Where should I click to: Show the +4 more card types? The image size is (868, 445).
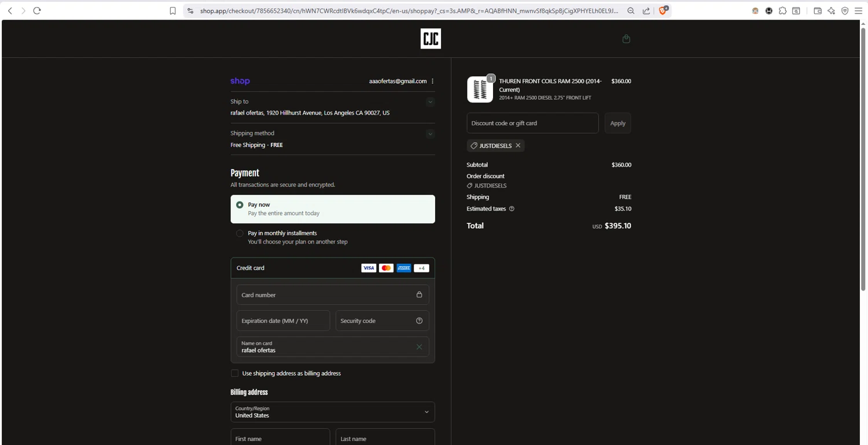click(x=422, y=268)
